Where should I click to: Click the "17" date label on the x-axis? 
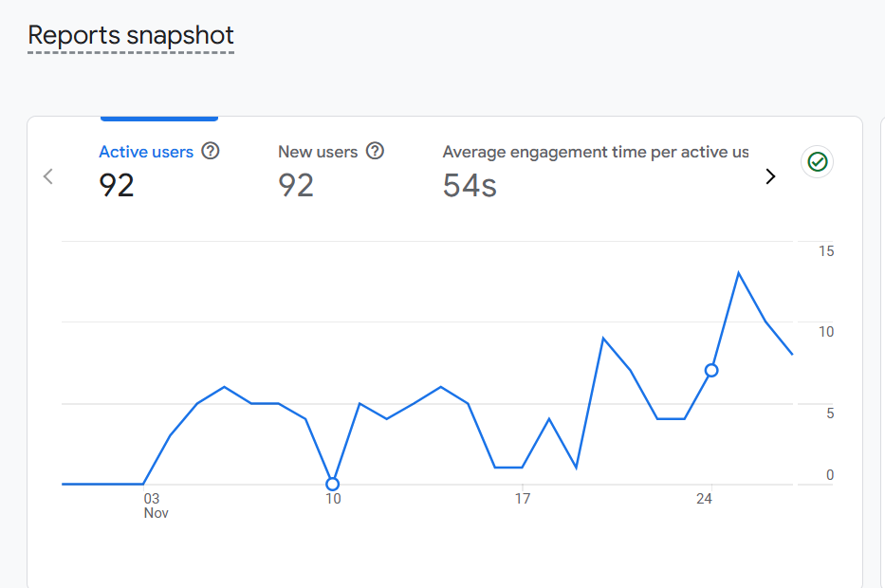[522, 498]
